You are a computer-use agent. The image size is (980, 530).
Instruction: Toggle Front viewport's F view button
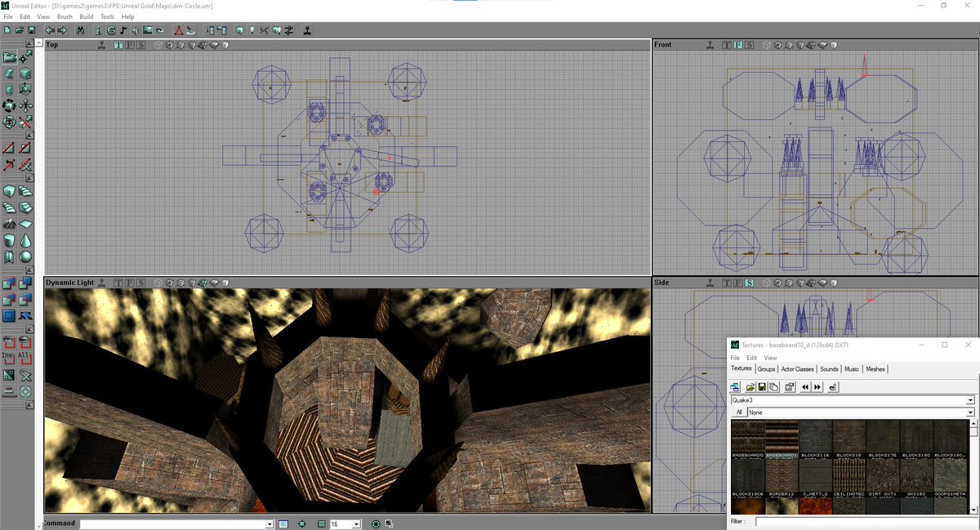738,45
